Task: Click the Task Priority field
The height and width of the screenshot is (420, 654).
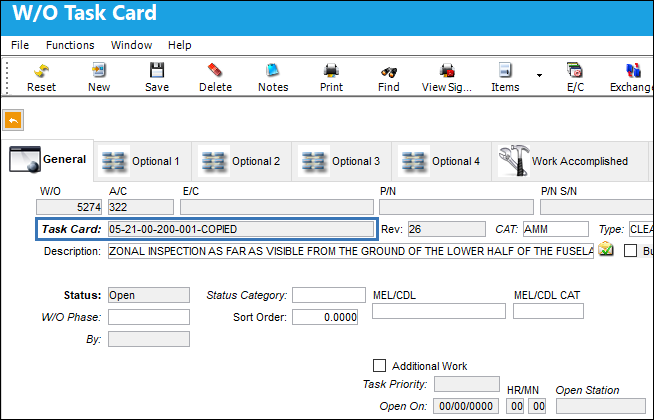Action: tap(467, 384)
